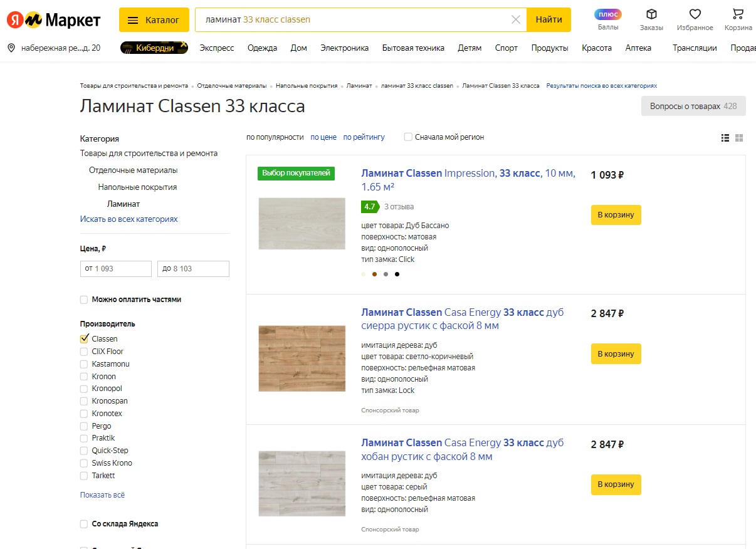Viewport: 756px width, 549px height.
Task: Switch to grid view layout icon
Action: coord(739,138)
